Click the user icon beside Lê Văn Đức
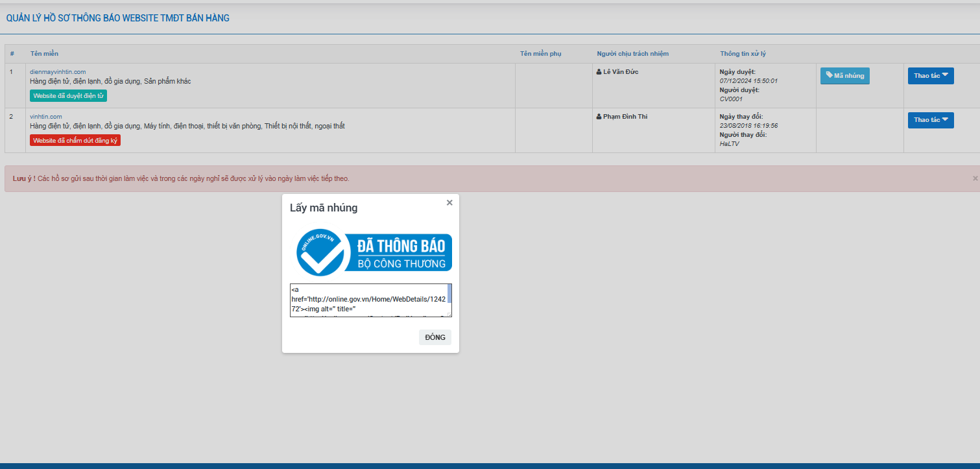Viewport: 980px width, 469px height. tap(599, 71)
